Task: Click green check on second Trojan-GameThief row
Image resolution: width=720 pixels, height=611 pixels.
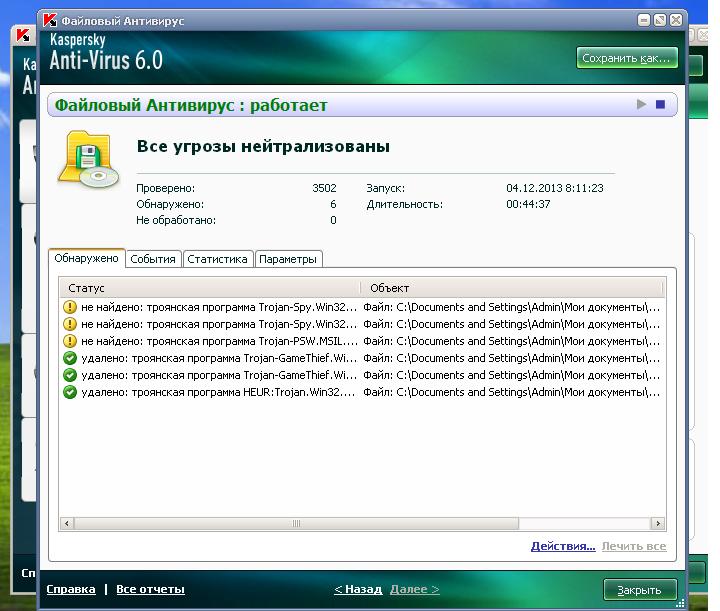Action: [x=70, y=375]
